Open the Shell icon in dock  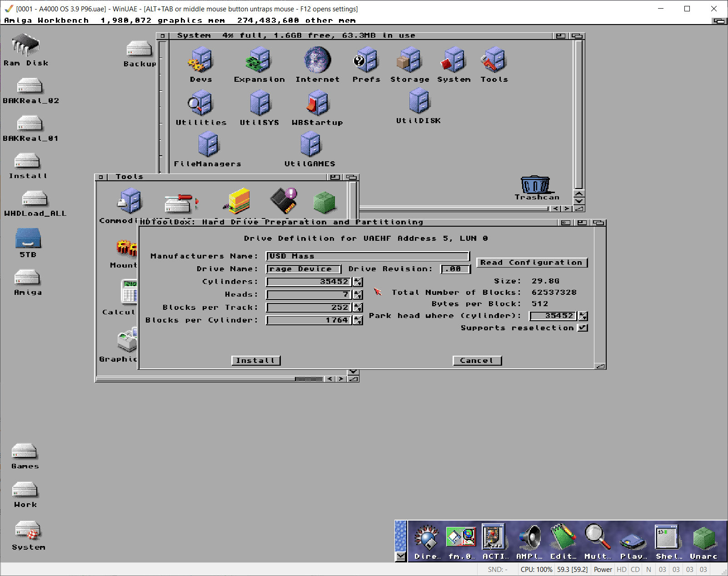click(667, 537)
